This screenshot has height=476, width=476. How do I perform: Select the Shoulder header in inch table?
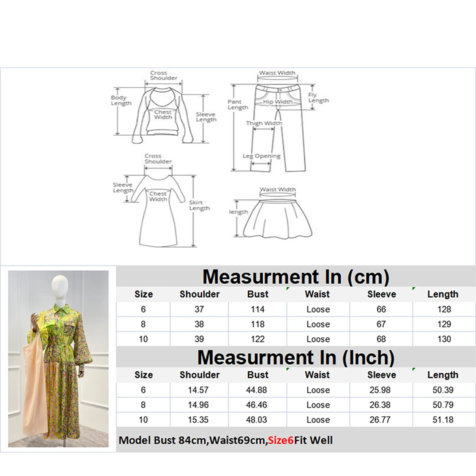199,375
